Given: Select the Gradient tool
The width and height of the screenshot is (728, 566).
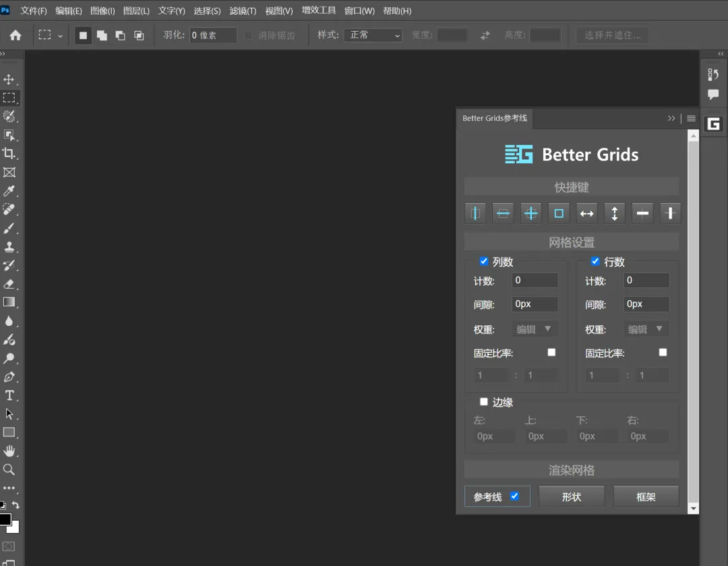Looking at the screenshot, I should click(9, 302).
